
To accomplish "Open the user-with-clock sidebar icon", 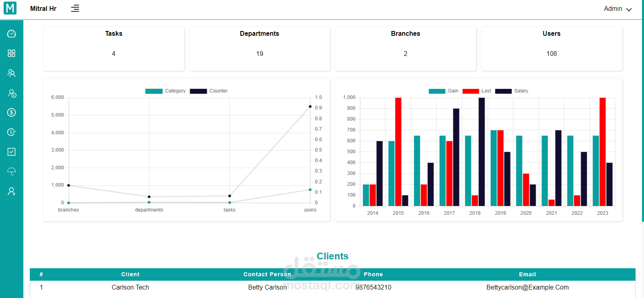I will point(12,93).
